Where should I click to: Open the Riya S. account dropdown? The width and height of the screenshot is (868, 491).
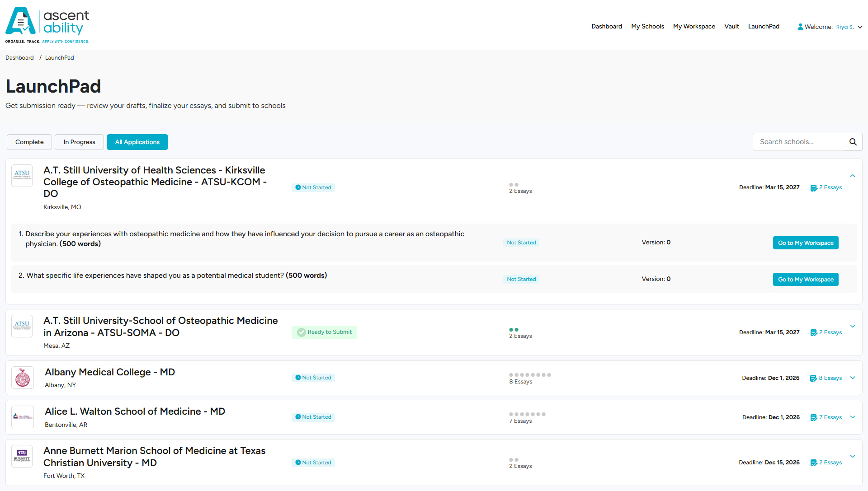849,27
